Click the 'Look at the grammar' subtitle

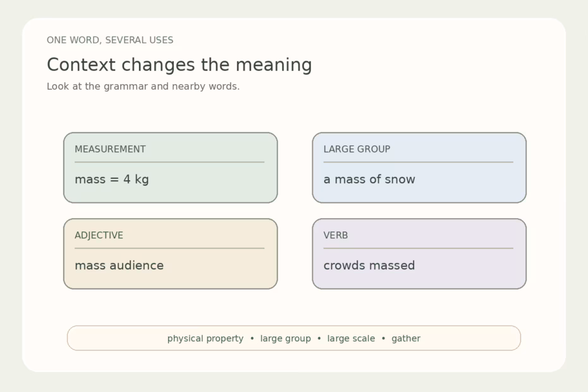(143, 86)
